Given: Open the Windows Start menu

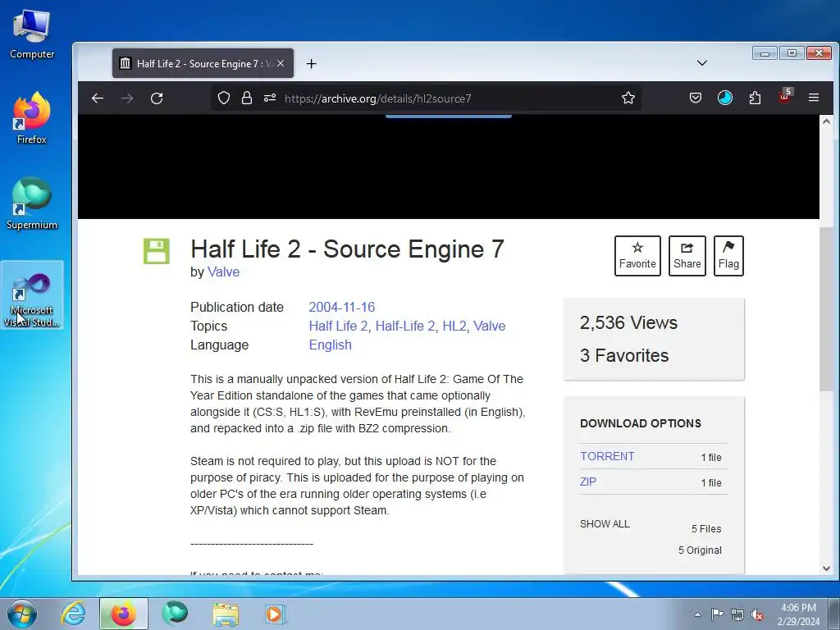Looking at the screenshot, I should pos(22,614).
